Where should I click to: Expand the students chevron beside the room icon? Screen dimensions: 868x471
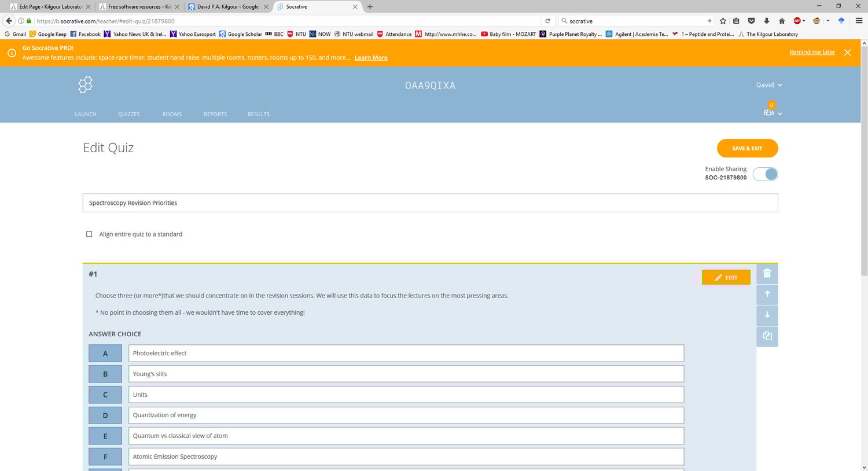point(780,113)
